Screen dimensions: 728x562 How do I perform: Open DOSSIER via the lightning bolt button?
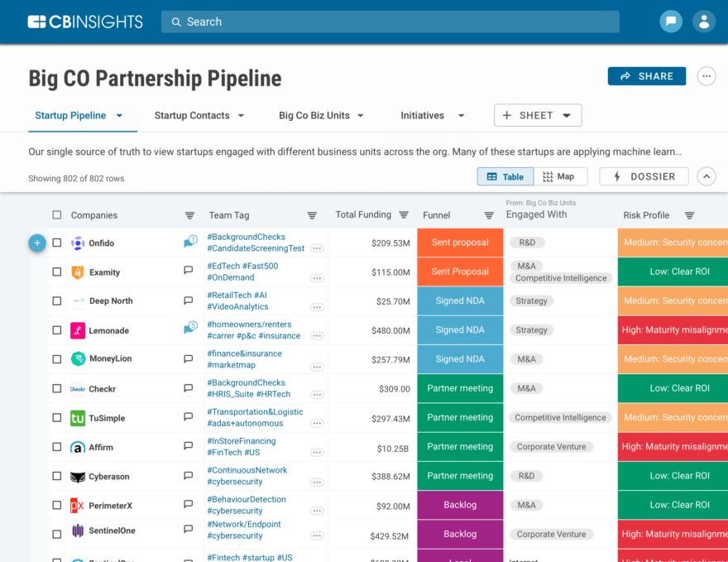pos(644,176)
